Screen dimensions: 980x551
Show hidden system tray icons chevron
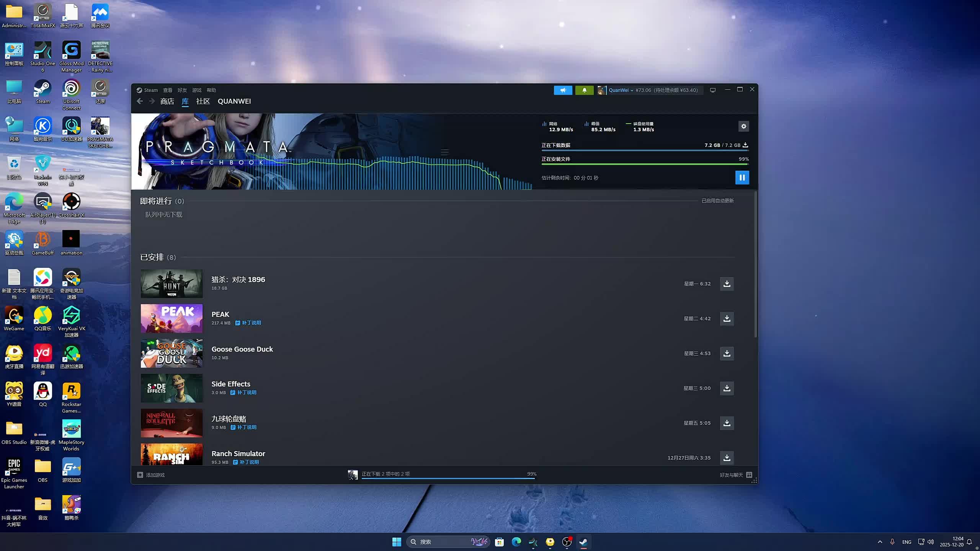pos(880,542)
